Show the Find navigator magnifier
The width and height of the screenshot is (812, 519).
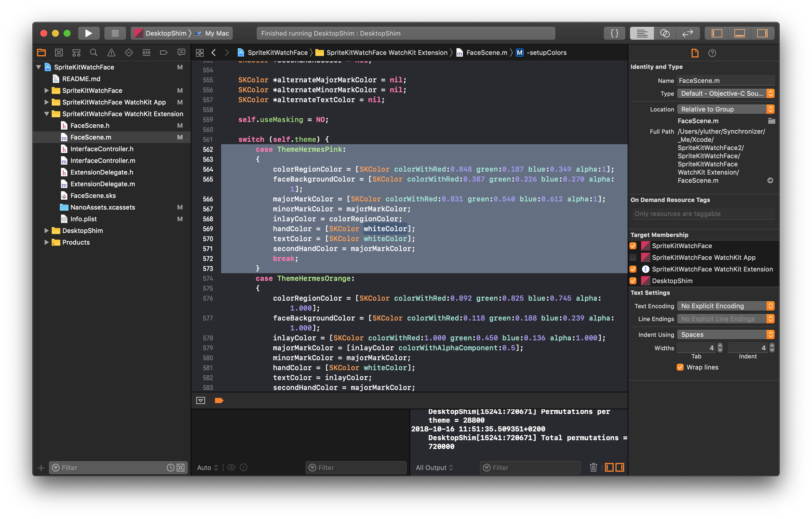pyautogui.click(x=94, y=53)
